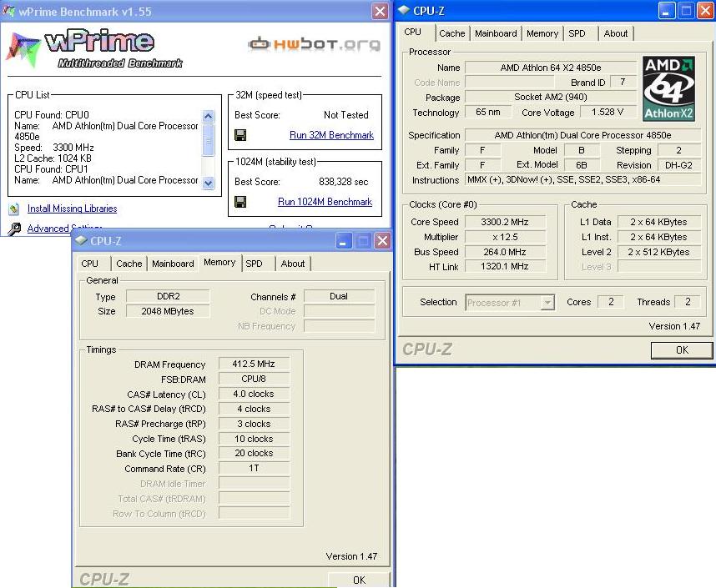
Task: Open Install Missing Libraries link
Action: click(x=72, y=209)
